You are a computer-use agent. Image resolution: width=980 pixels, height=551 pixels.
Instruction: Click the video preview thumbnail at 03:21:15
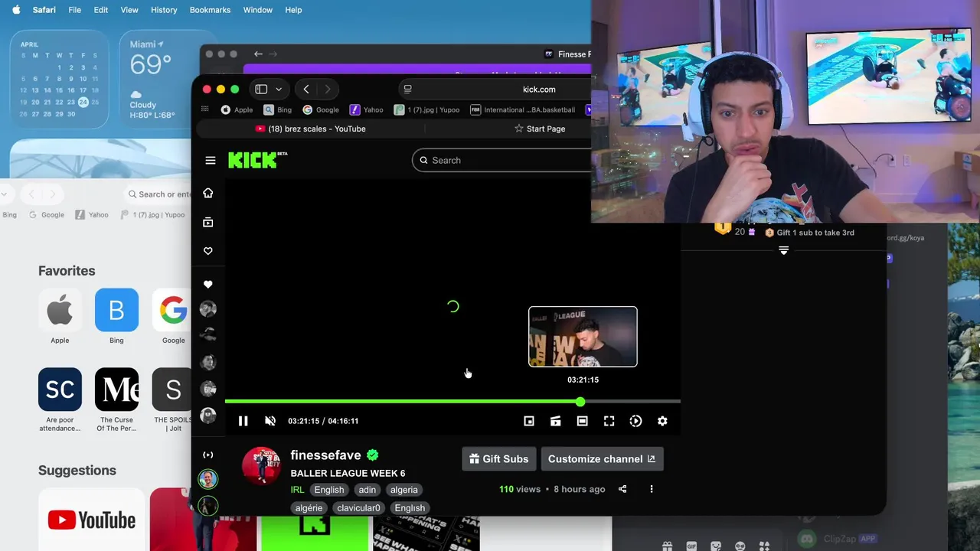[x=583, y=337]
